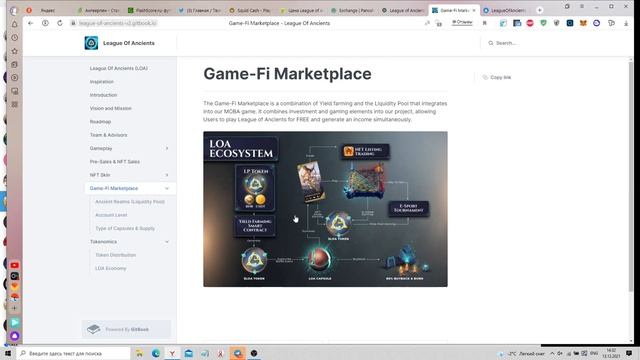
Task: Click the bookmark icon in address bar
Action: [x=484, y=23]
